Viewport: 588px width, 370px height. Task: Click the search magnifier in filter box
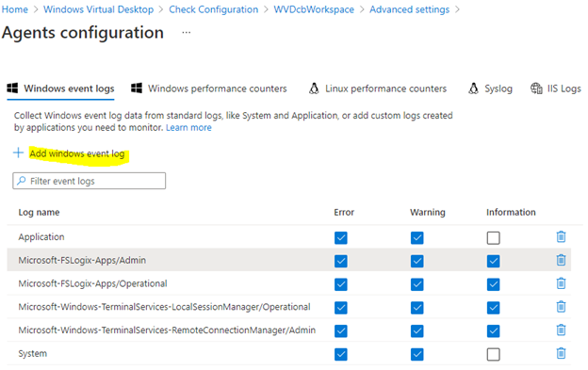coord(22,181)
